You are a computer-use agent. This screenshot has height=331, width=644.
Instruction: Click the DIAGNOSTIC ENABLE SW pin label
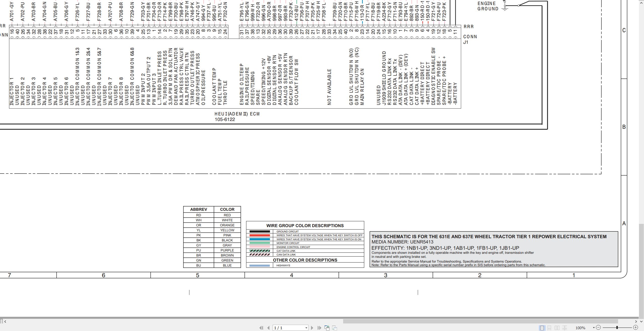pos(433,76)
